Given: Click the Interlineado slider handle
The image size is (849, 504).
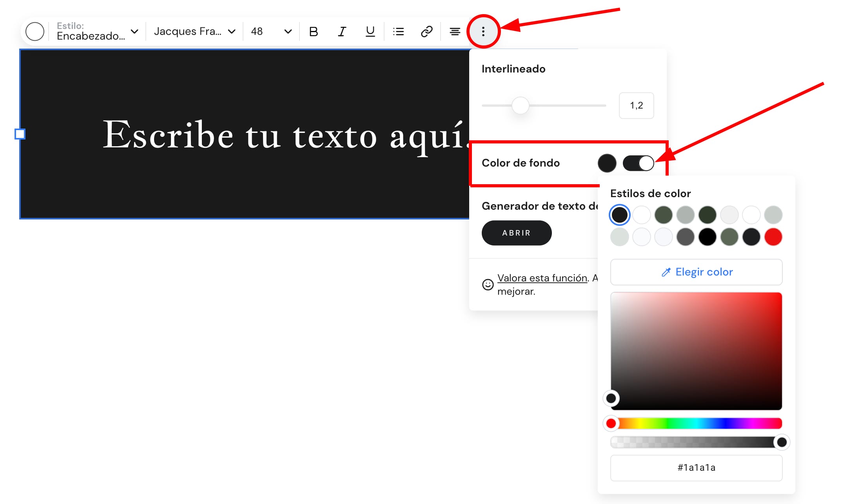Looking at the screenshot, I should [x=520, y=105].
